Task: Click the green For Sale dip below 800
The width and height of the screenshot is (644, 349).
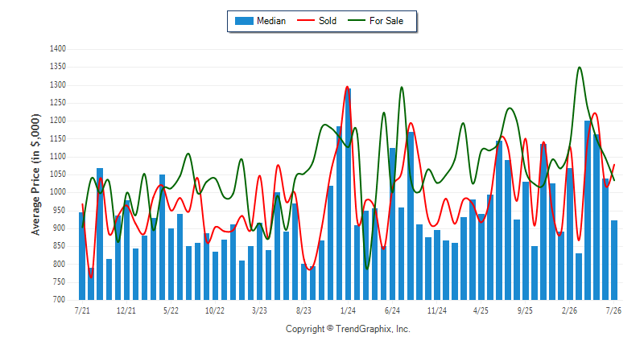Action: point(367,269)
